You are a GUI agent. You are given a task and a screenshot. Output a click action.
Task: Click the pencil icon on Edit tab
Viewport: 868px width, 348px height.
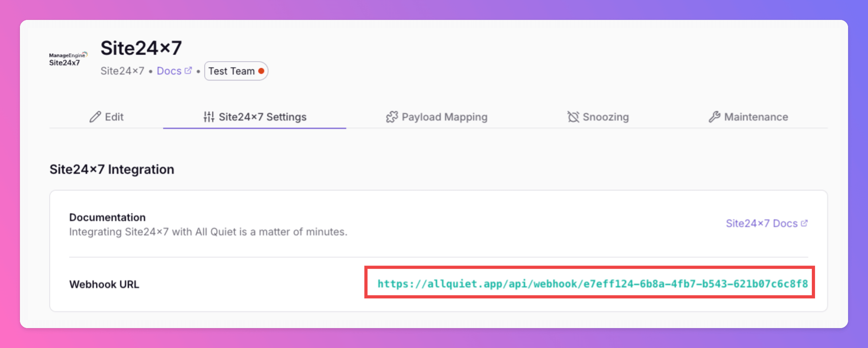(x=95, y=117)
